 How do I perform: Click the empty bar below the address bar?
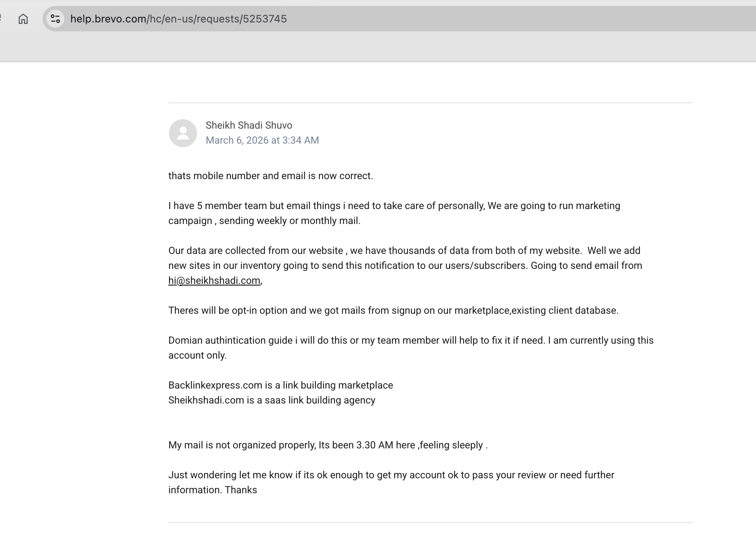[x=374, y=47]
